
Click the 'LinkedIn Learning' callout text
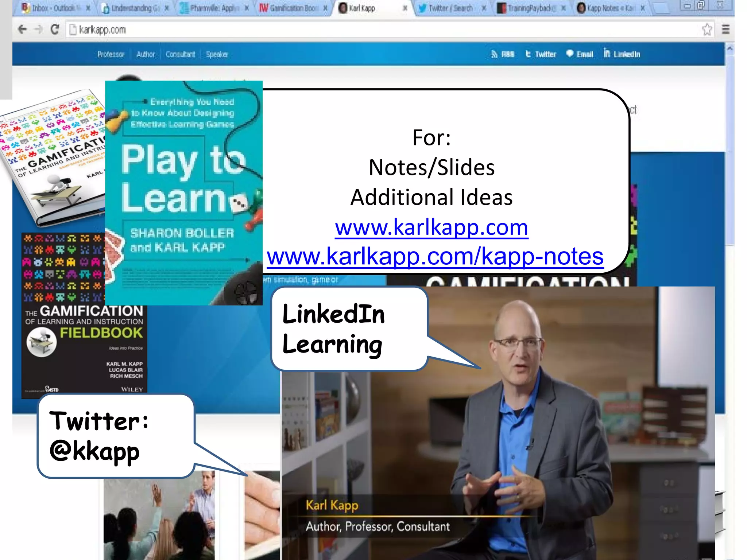(333, 329)
